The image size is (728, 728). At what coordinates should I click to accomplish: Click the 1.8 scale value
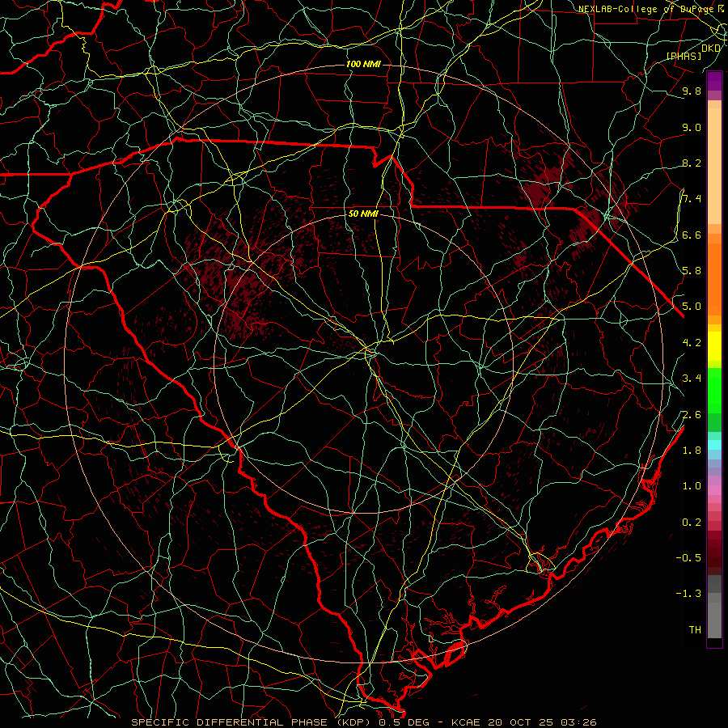click(692, 451)
